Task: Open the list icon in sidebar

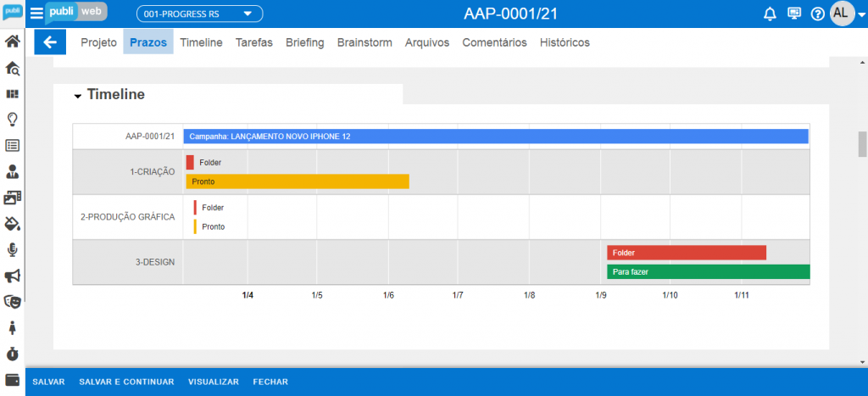Action: click(x=12, y=146)
